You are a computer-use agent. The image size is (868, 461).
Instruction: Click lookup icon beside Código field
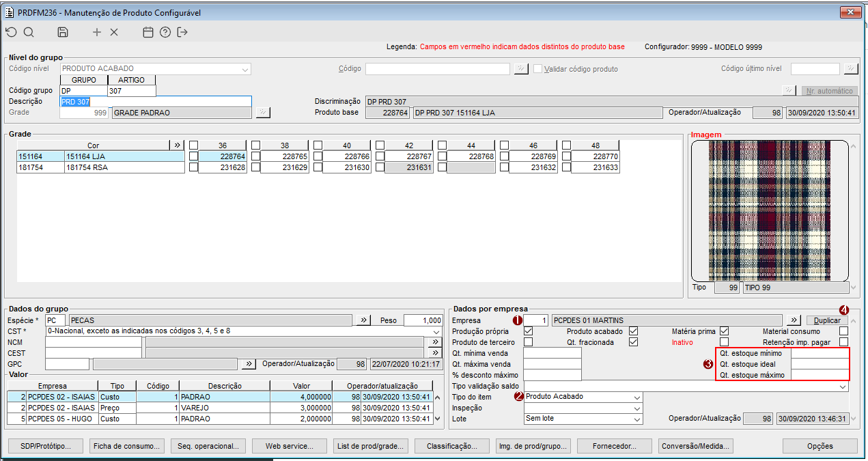521,69
